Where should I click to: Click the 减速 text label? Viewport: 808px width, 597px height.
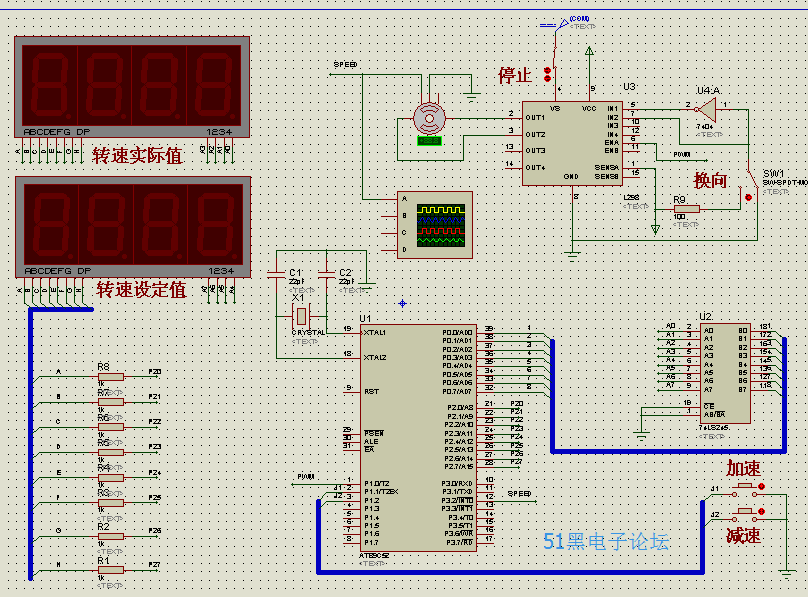point(744,536)
